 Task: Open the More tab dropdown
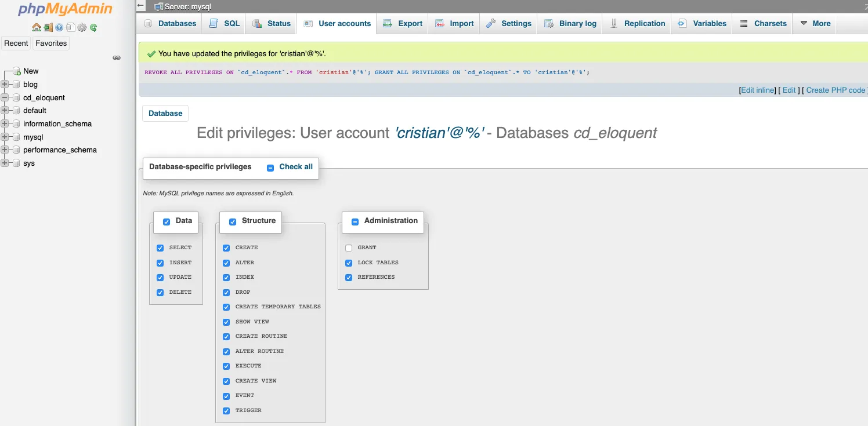tap(815, 24)
